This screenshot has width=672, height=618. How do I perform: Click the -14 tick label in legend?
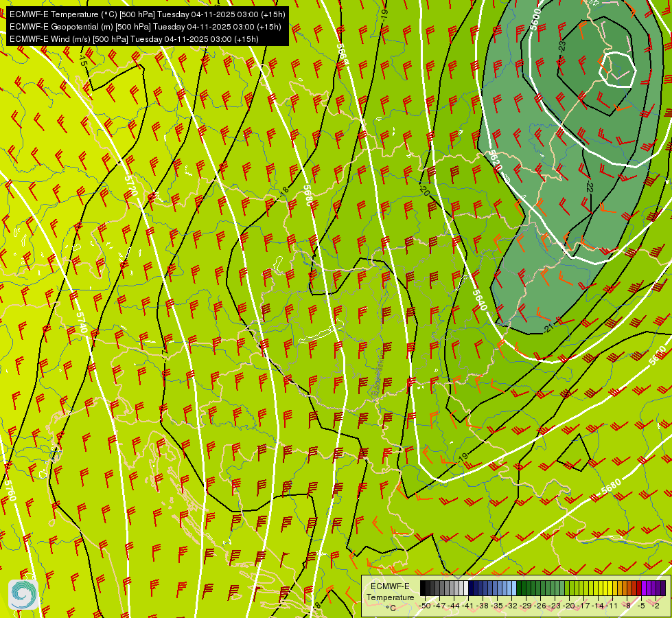point(598,606)
